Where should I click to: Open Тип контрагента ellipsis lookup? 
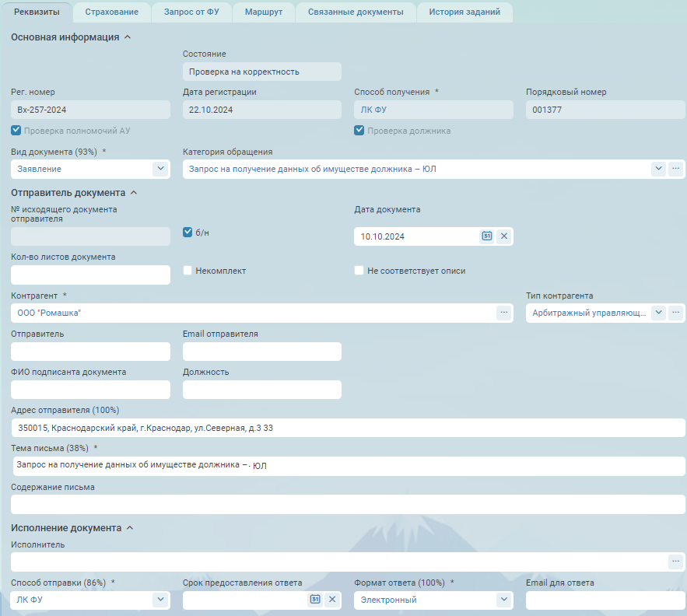click(x=675, y=313)
